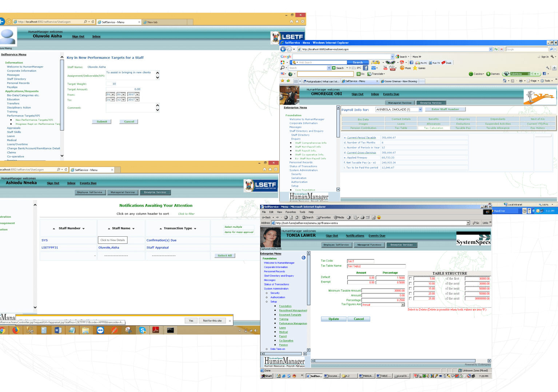Launch TeamViewer from the taskbar
This screenshot has width=558, height=392.
[x=100, y=330]
